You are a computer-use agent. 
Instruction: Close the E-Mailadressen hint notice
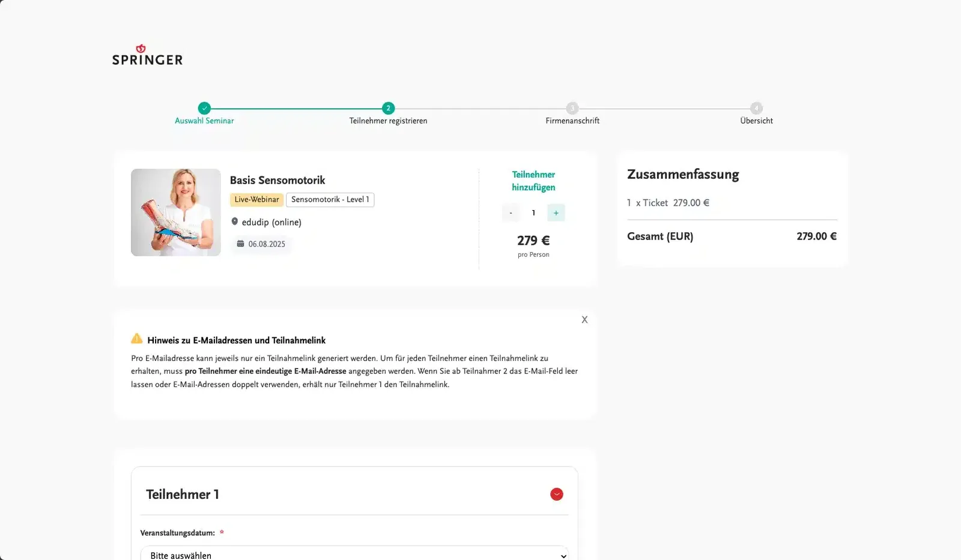point(584,320)
